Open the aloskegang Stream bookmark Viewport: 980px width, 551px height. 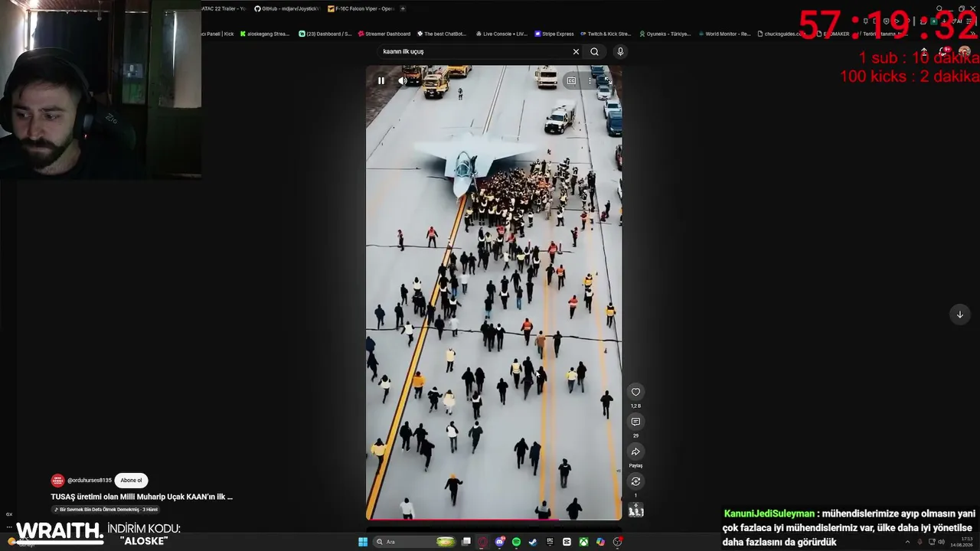click(x=265, y=34)
